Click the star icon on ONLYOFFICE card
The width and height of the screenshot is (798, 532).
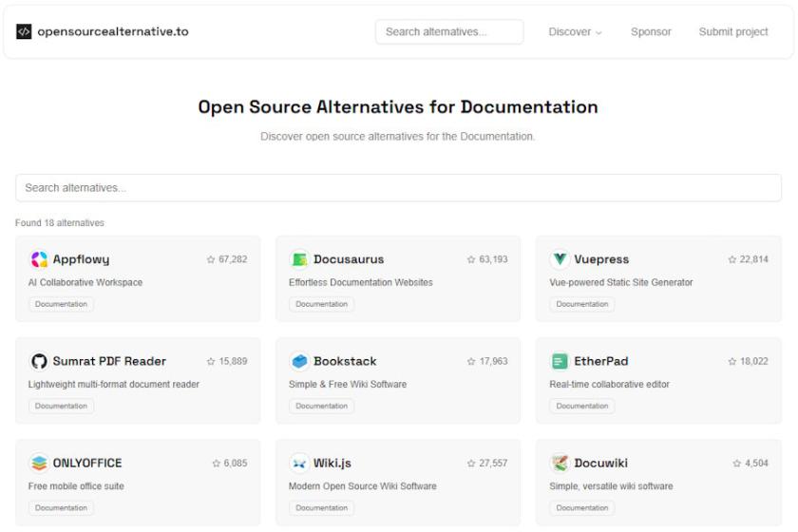tap(217, 464)
